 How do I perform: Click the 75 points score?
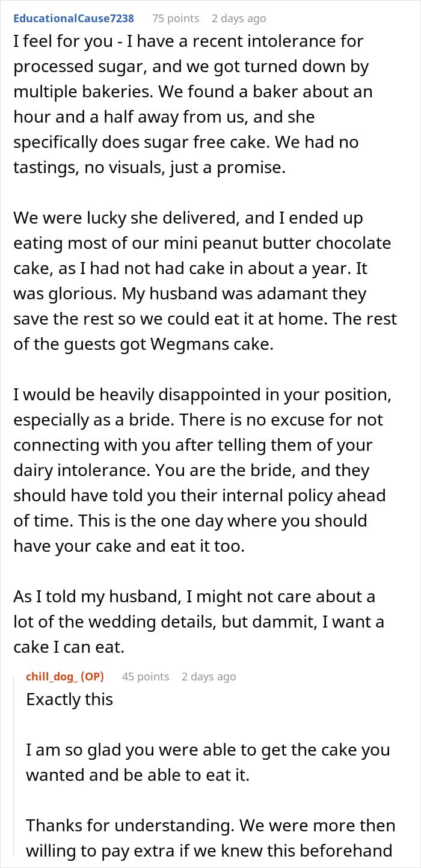tap(175, 19)
